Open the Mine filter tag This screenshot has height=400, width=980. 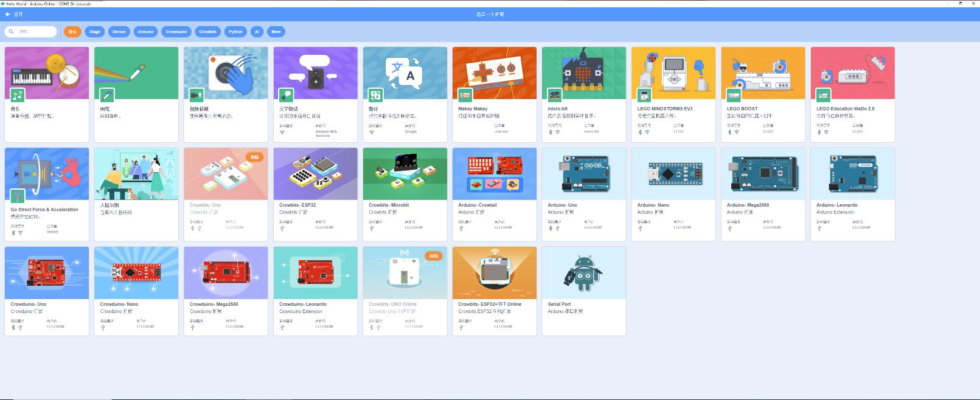[x=276, y=32]
